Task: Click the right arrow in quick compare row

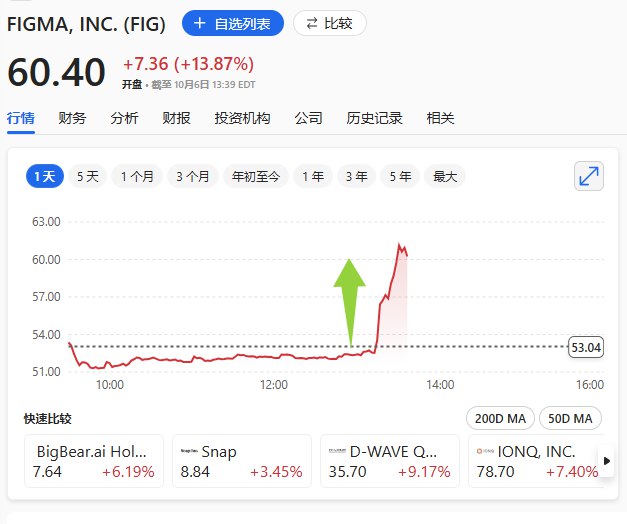Action: [605, 461]
